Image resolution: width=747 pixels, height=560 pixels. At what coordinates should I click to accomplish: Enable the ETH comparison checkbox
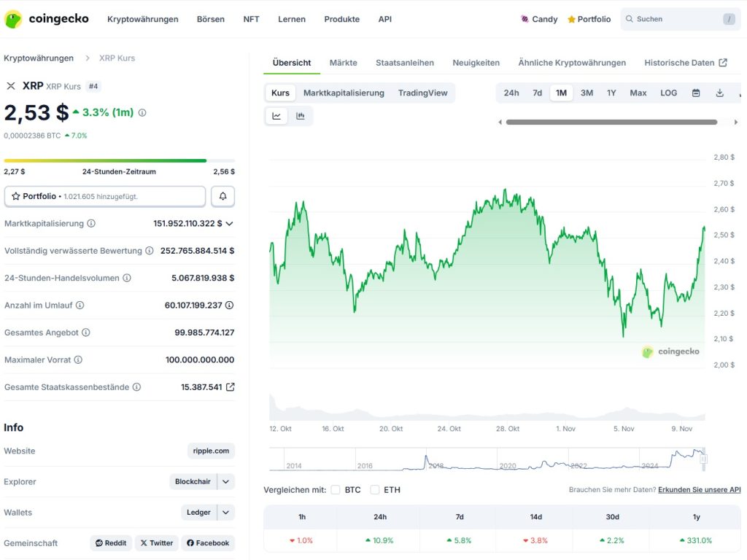pos(376,489)
